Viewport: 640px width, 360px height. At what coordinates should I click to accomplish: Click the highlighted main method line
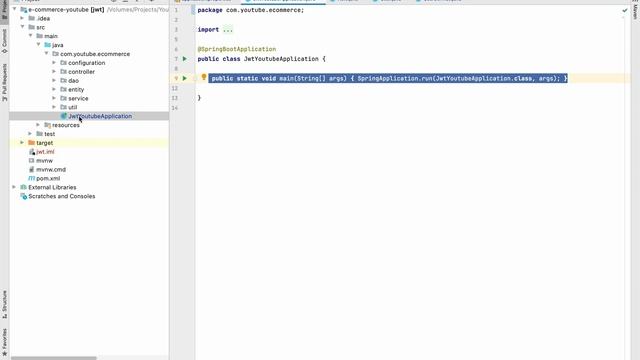click(388, 78)
